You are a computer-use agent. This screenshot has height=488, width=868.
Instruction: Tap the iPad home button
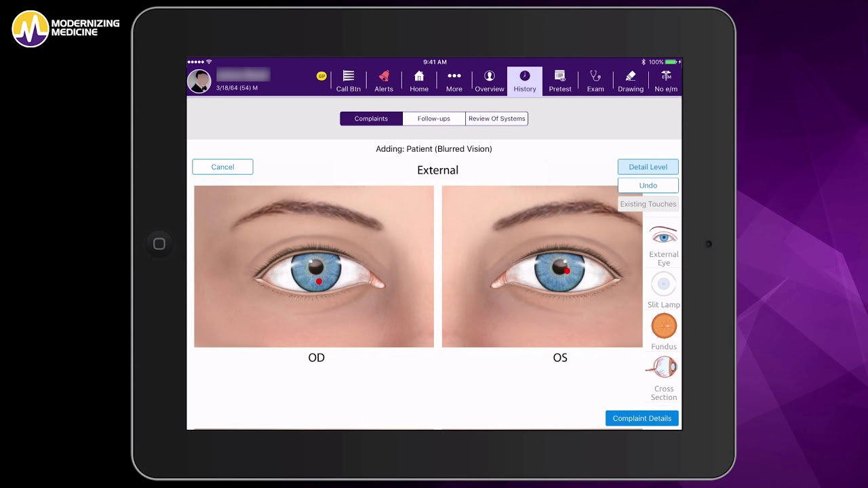[159, 244]
